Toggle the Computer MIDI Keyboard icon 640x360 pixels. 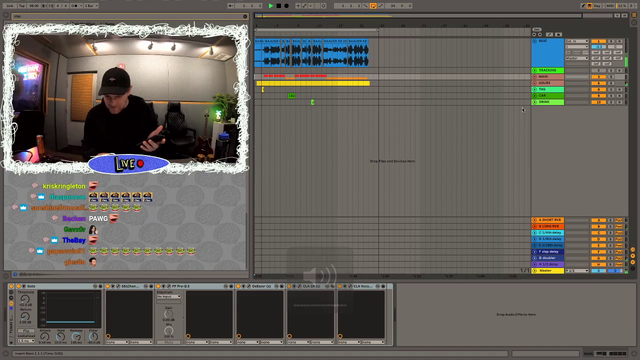pyautogui.click(x=590, y=6)
